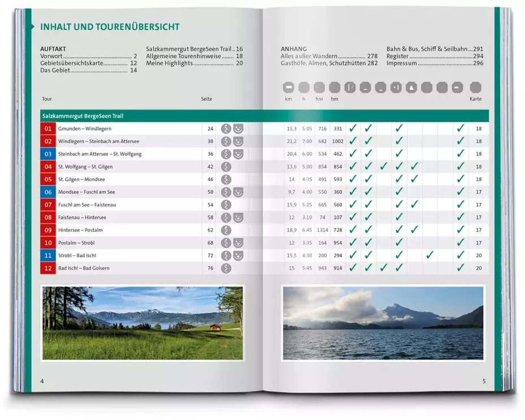Screen dimensions: 525x420
Task: Click the red 01 tour number badge
Action: click(x=48, y=129)
